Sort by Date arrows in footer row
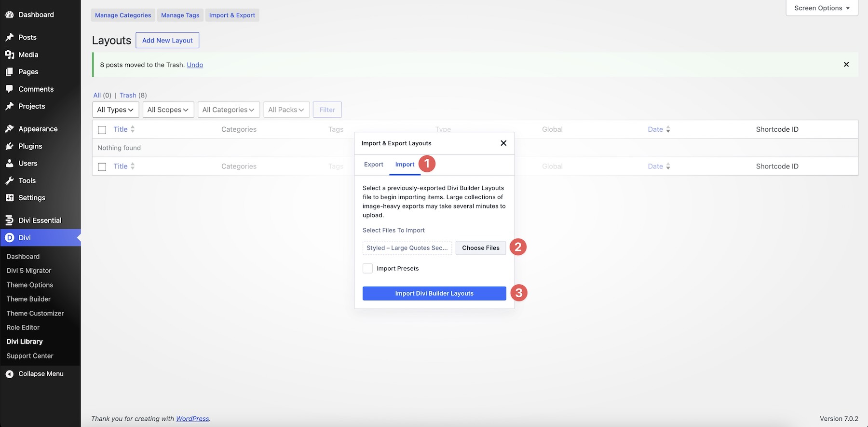Viewport: 868px width, 427px height. 668,166
